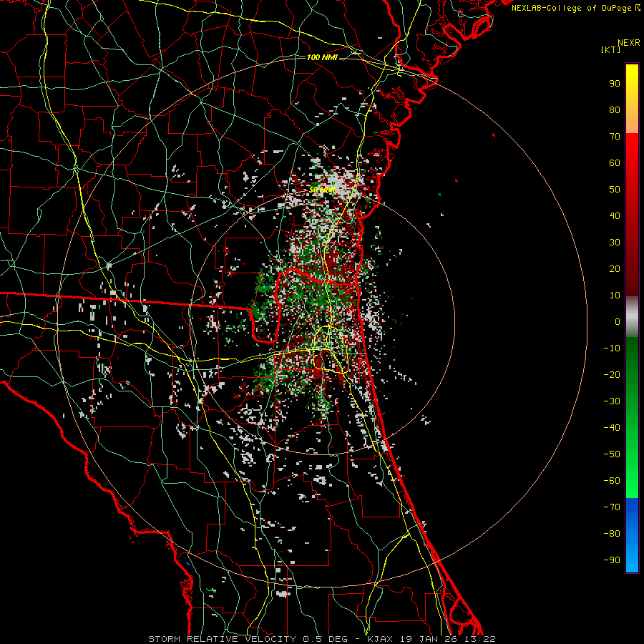Select the -10 value on velocity scale
Image resolution: width=644 pixels, height=644 pixels.
tap(612, 348)
